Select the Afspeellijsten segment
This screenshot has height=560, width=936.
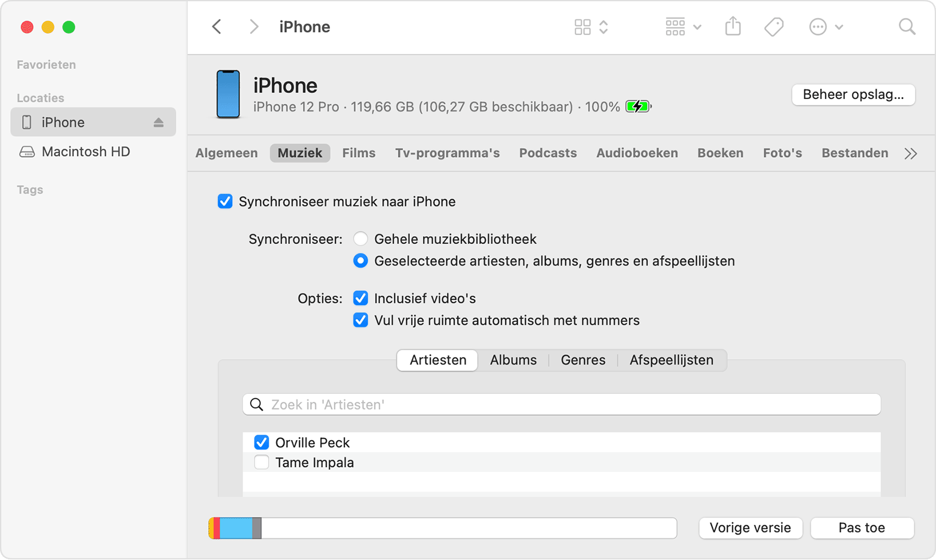point(671,360)
